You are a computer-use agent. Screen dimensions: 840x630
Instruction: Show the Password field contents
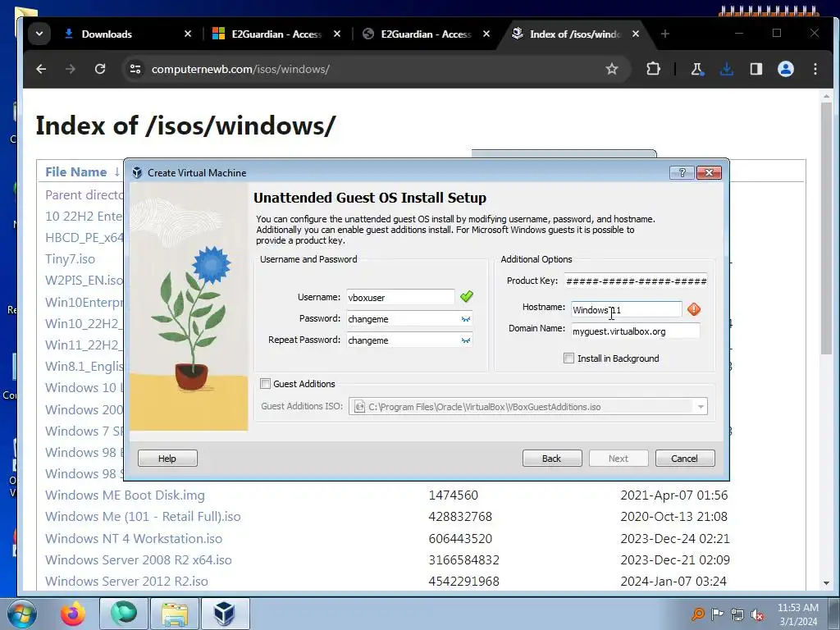(466, 319)
